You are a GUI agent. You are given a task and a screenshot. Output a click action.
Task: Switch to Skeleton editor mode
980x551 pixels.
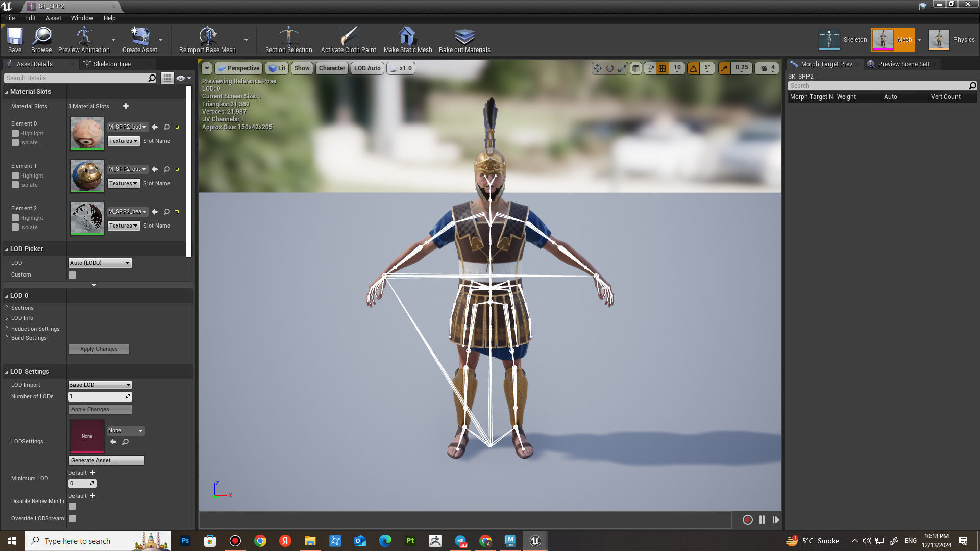pos(843,40)
